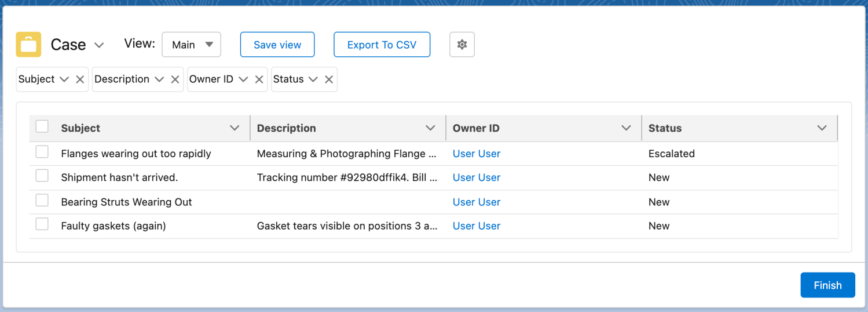The height and width of the screenshot is (312, 868).
Task: Remove the Description filter chip with X
Action: click(175, 79)
